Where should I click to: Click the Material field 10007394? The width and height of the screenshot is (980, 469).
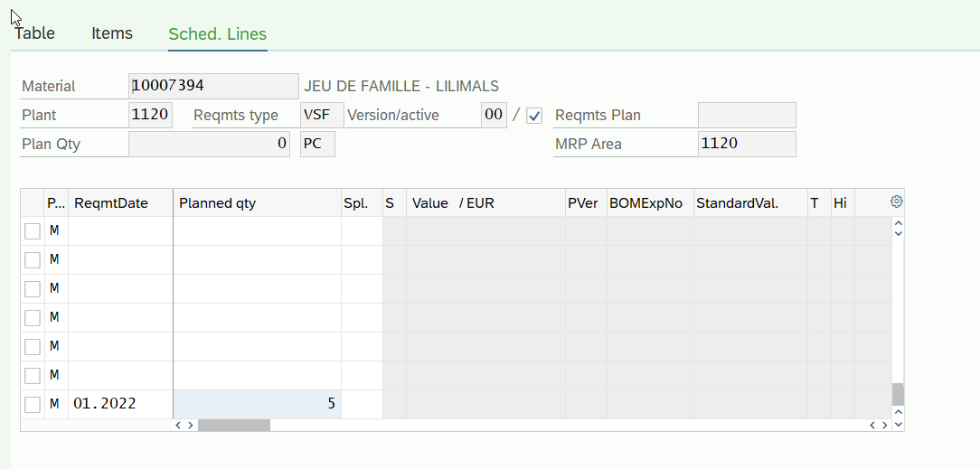213,86
